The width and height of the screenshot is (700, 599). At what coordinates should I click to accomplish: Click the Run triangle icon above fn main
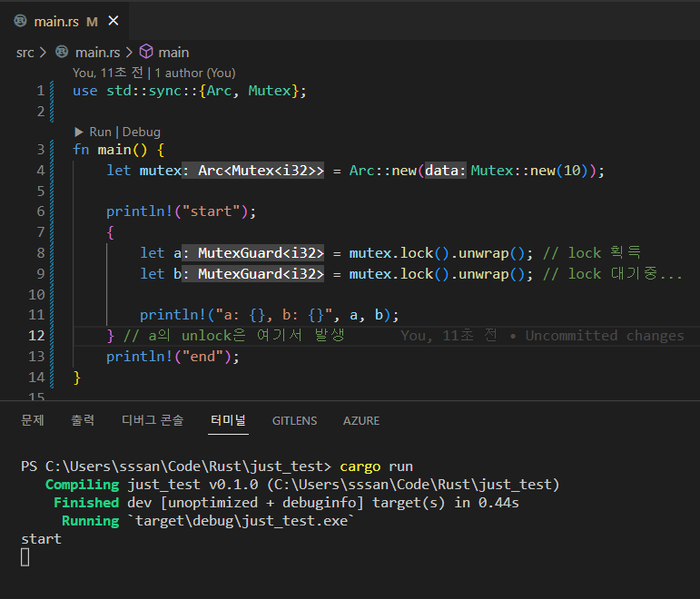click(79, 132)
